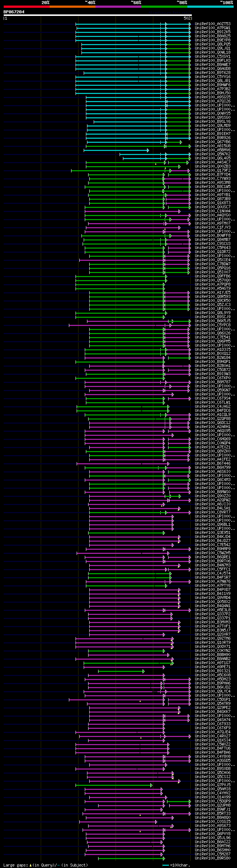Open the UniRef100_A4S4C7 entry
The image size is (237, 868).
click(213, 162)
